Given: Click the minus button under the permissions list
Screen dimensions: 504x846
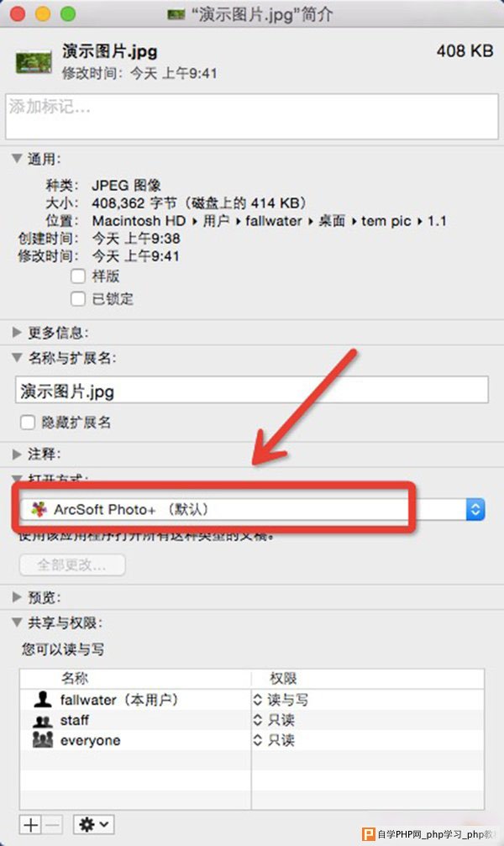Looking at the screenshot, I should [x=52, y=824].
